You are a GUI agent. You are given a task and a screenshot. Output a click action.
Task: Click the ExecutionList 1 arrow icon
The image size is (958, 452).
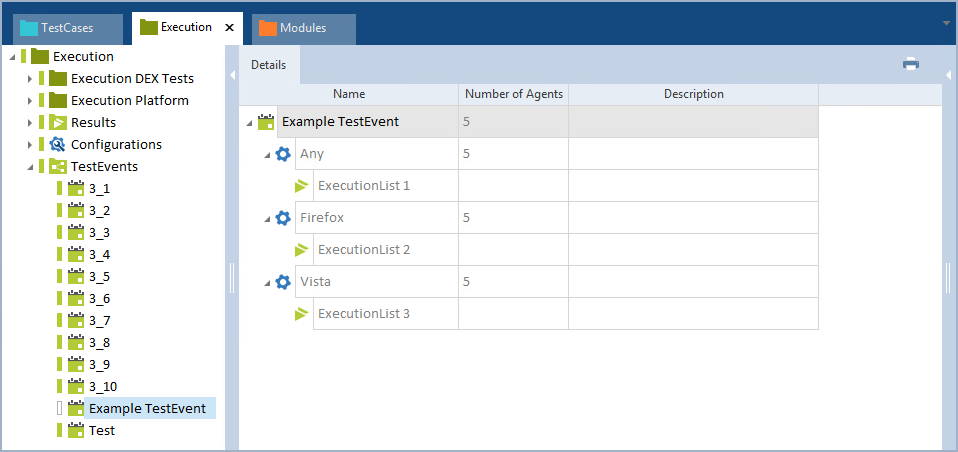[301, 186]
